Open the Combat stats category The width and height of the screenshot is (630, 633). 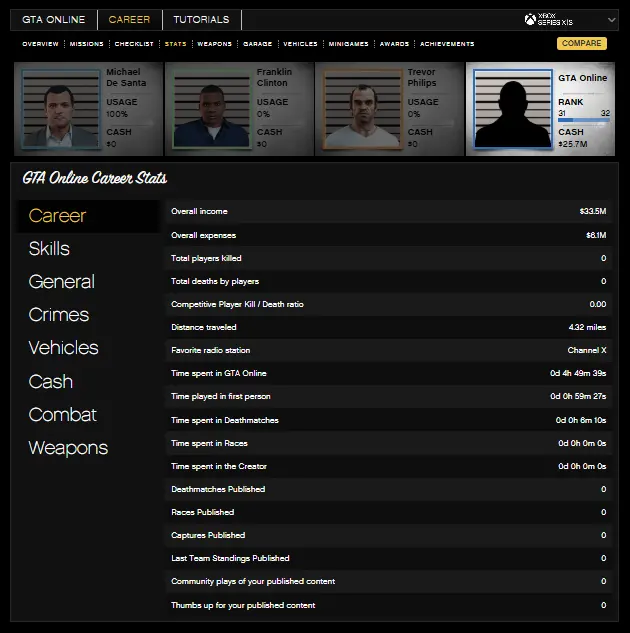(63, 415)
